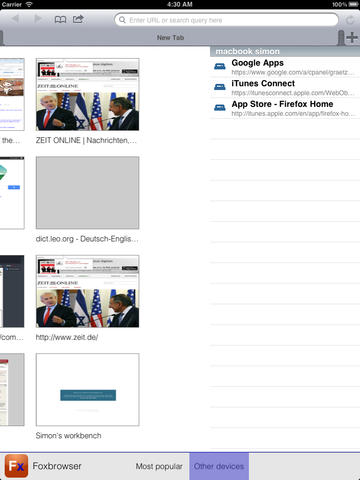Switch to Most popular tab
The height and width of the screenshot is (480, 360).
coord(159,466)
